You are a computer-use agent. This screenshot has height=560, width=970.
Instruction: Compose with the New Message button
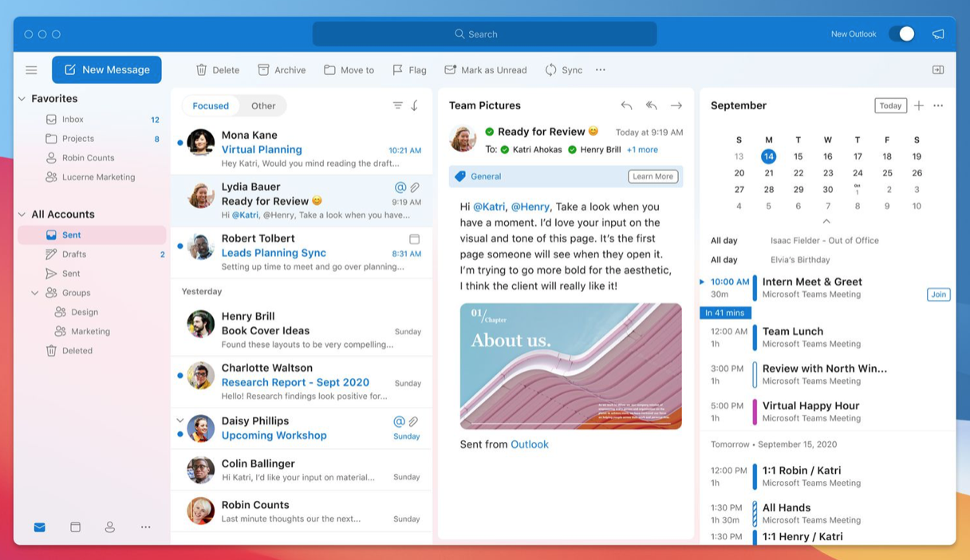[x=107, y=69]
